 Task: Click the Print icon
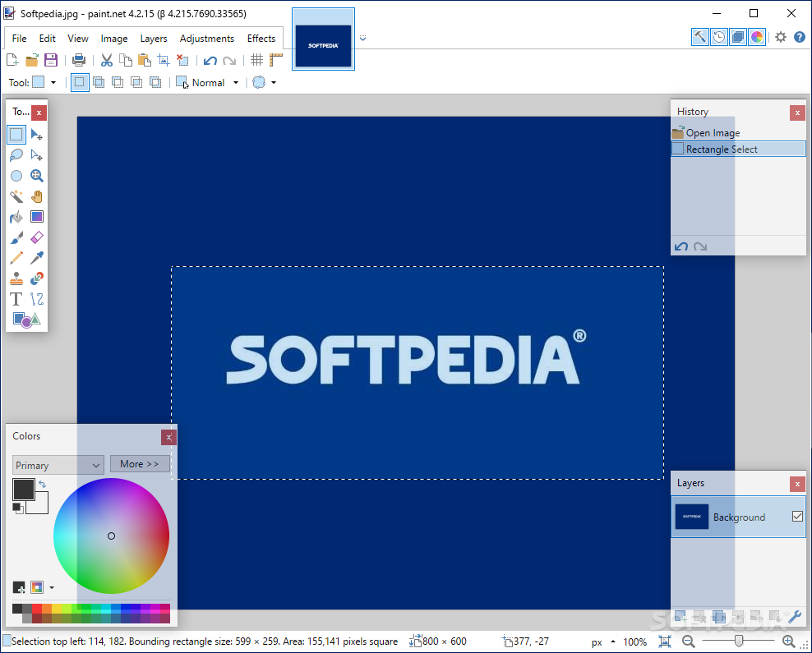79,60
